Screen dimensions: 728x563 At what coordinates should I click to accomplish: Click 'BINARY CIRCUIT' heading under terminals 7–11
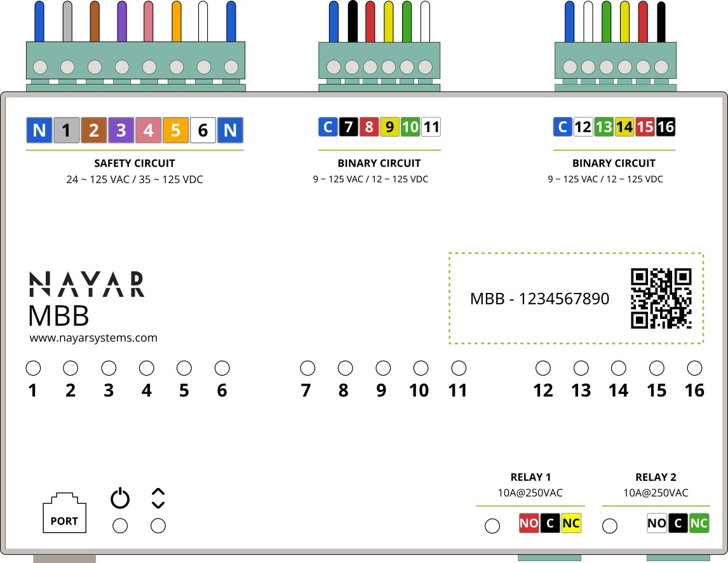379,163
